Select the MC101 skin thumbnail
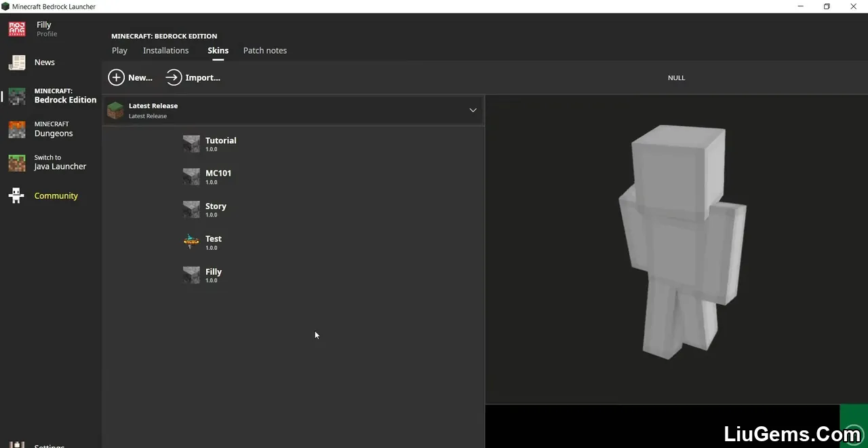 pos(191,176)
